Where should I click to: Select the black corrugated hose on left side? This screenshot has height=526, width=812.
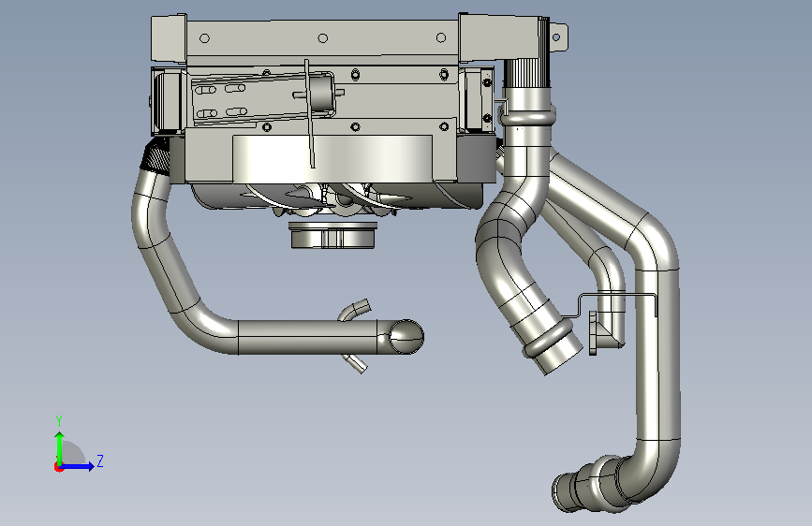pyautogui.click(x=155, y=154)
